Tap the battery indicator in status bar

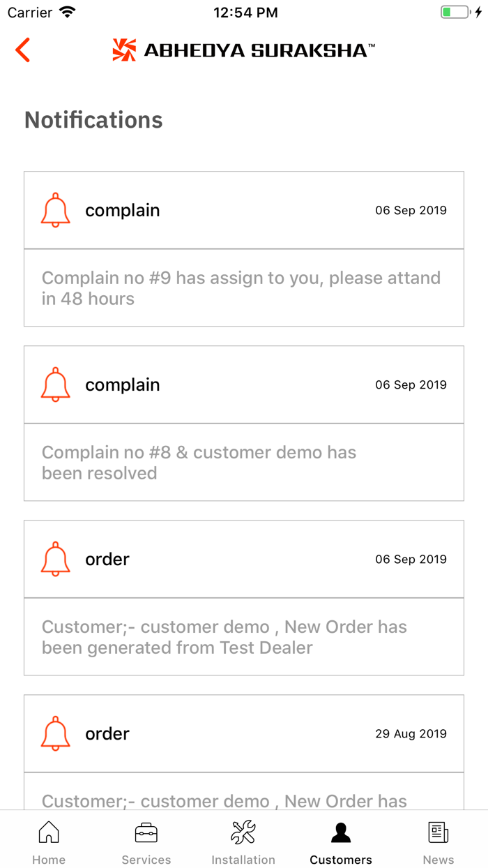click(x=457, y=13)
